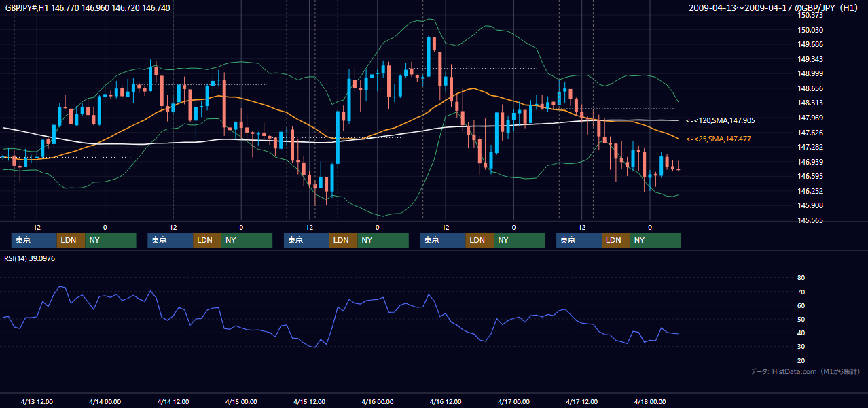
Task: Click price axis value 147.626
Action: click(x=810, y=133)
